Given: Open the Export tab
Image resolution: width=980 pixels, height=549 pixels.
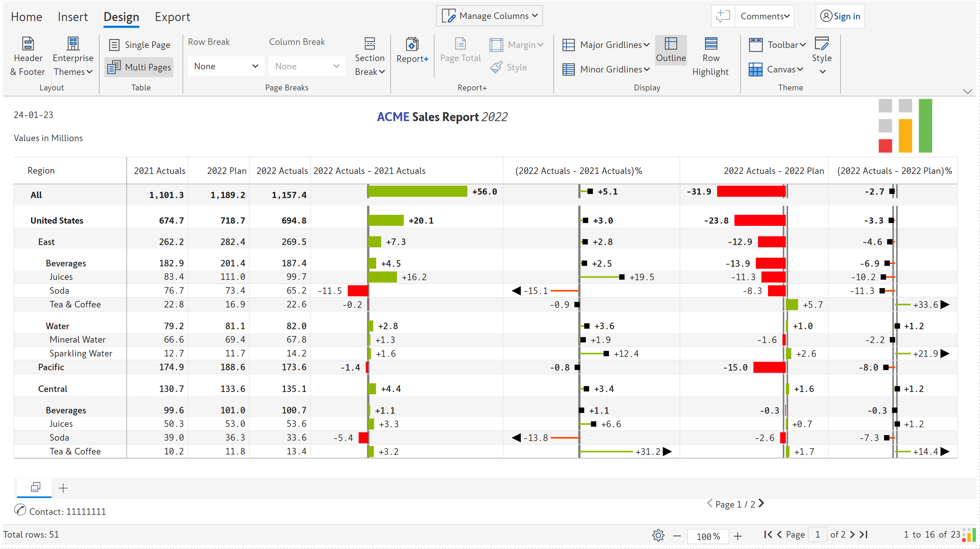Looking at the screenshot, I should 172,17.
